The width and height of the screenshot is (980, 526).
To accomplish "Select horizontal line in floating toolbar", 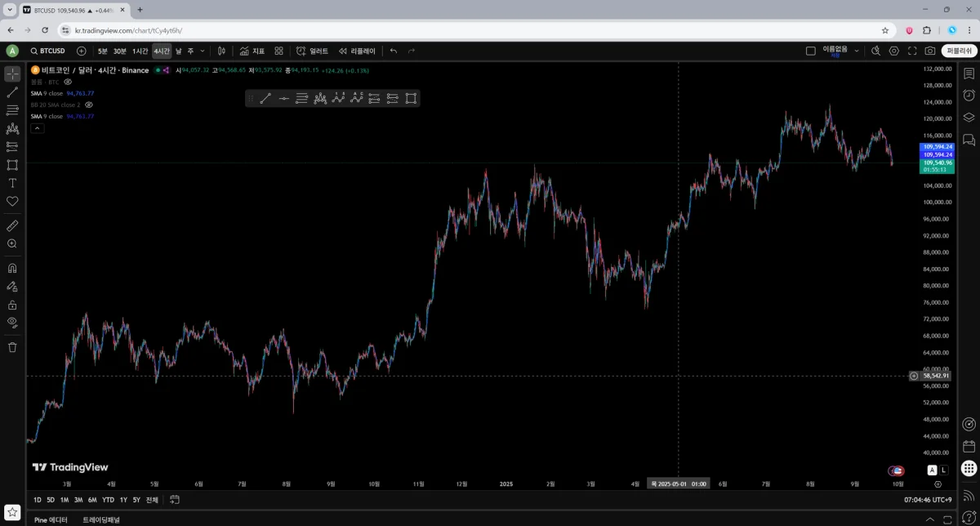I will [x=283, y=99].
